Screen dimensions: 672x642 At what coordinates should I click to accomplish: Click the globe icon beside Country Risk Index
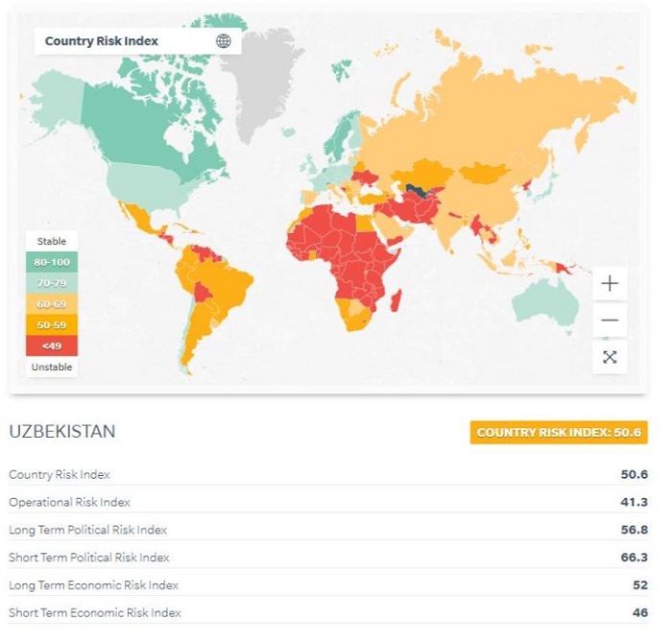click(224, 41)
